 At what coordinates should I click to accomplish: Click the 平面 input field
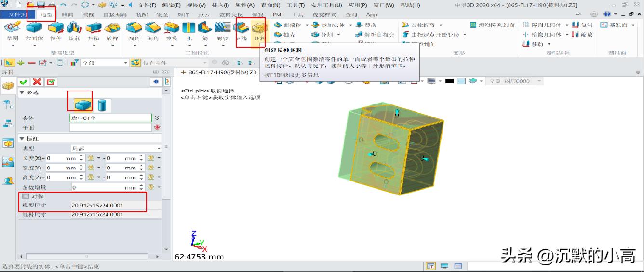pyautogui.click(x=110, y=128)
